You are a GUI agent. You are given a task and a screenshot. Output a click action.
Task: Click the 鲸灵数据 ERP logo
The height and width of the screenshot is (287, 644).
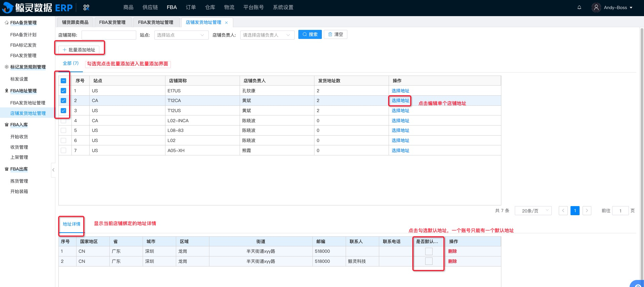(x=37, y=8)
